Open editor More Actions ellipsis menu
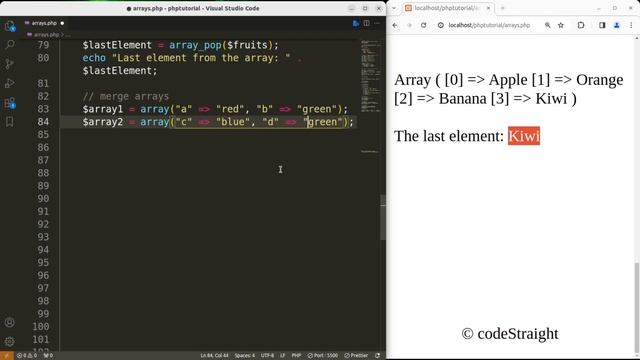 click(377, 23)
